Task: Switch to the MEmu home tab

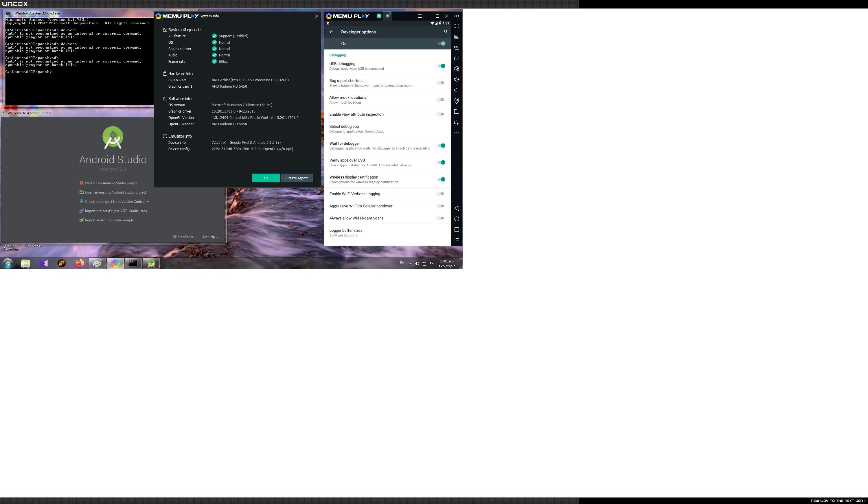Action: point(379,16)
